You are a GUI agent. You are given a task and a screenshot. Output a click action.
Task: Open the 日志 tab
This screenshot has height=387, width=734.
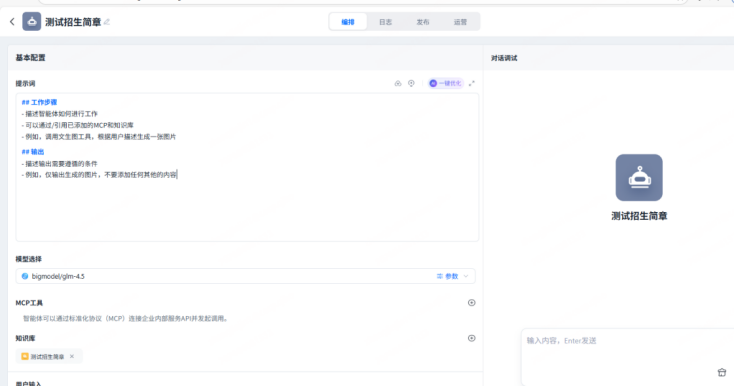pos(385,22)
